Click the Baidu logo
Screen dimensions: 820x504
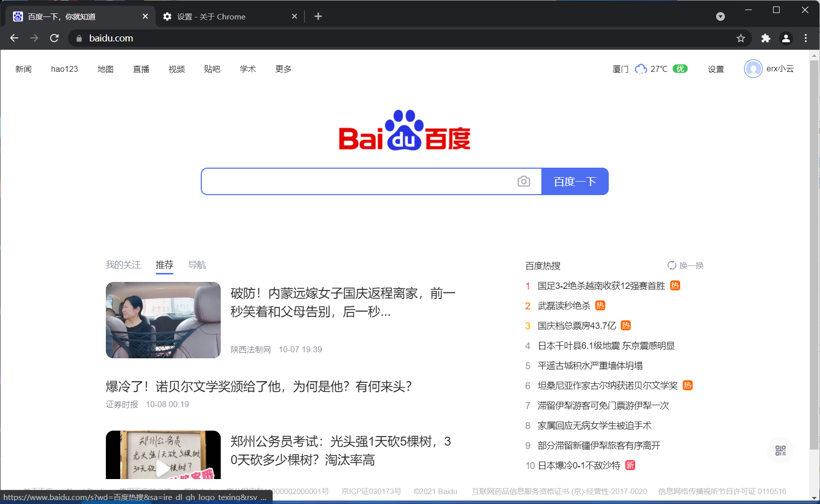pos(405,130)
